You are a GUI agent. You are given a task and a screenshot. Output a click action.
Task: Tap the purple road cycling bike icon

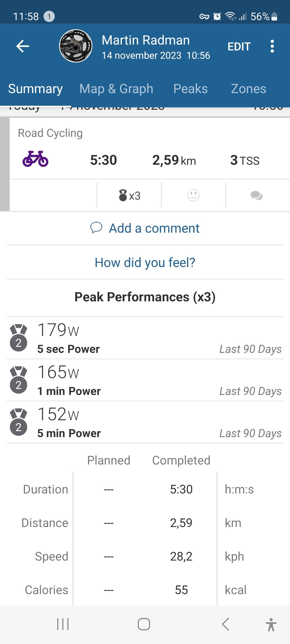click(35, 159)
